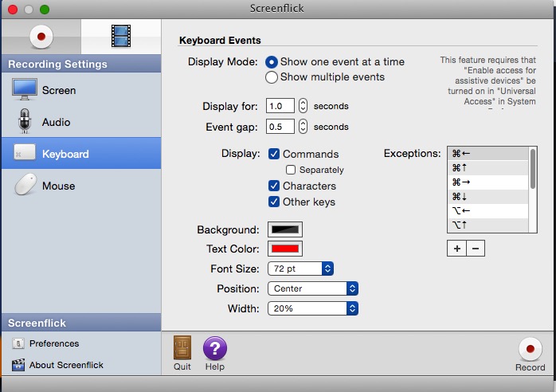Screen dimensions: 556x392
Task: Open Help with purple question icon
Action: tap(215, 348)
